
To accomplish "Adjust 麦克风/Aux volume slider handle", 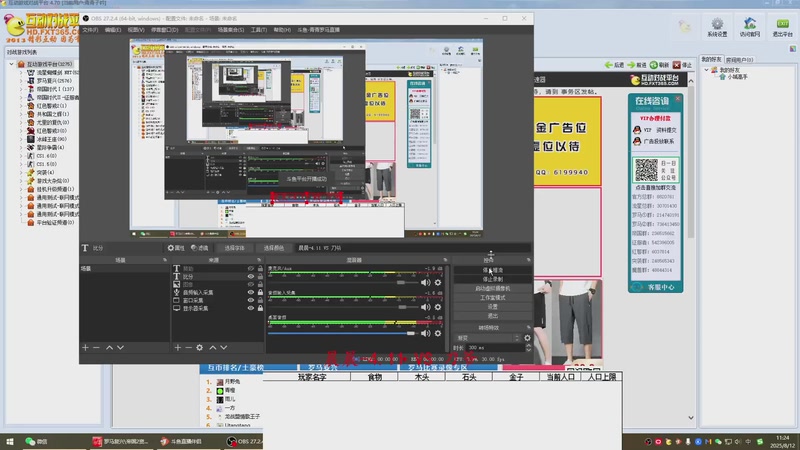I will [x=401, y=282].
